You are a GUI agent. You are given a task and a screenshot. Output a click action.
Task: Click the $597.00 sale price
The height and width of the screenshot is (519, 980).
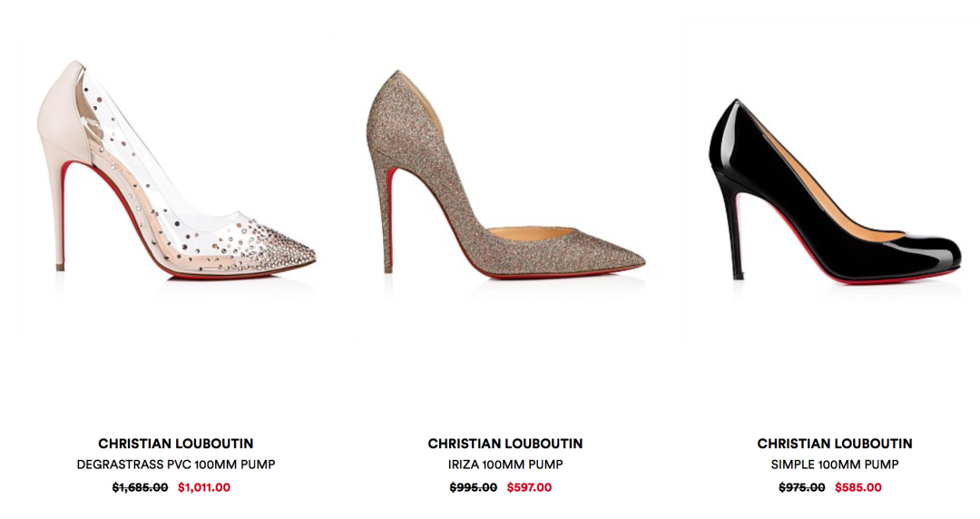529,487
